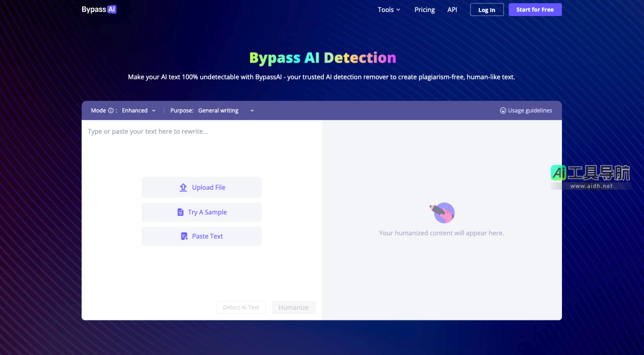Select the Pricing menu item
The image size is (644, 355).
[x=424, y=10]
